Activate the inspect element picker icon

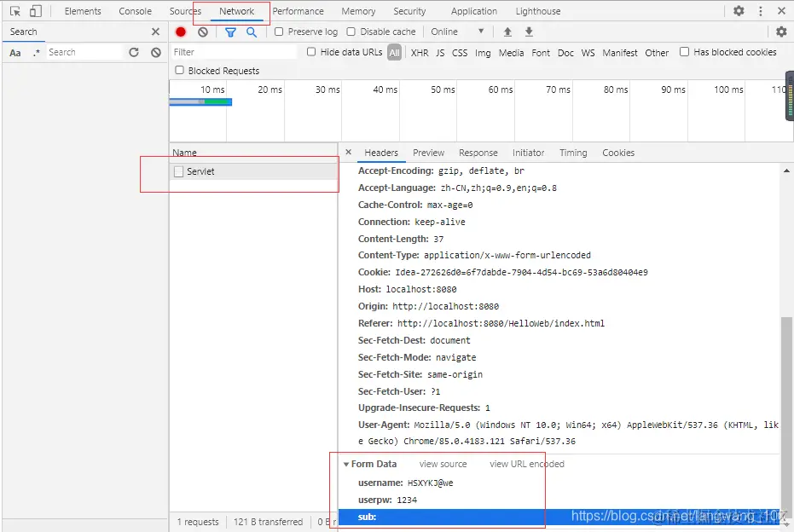pyautogui.click(x=15, y=11)
